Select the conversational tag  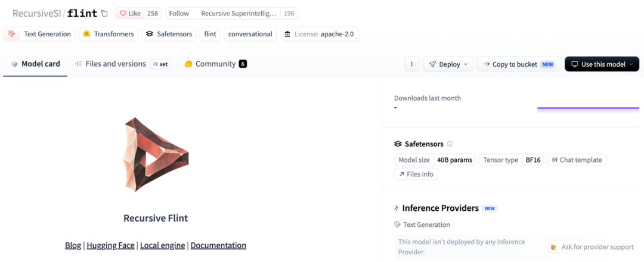coord(250,34)
